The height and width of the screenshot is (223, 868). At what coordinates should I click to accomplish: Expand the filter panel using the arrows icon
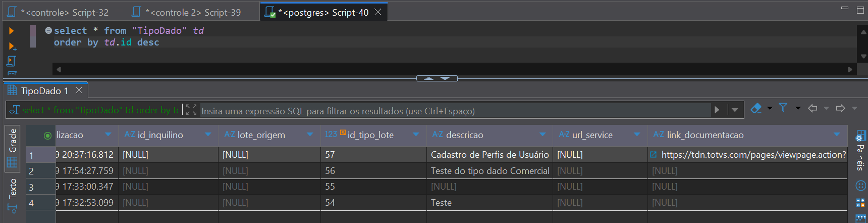(191, 110)
